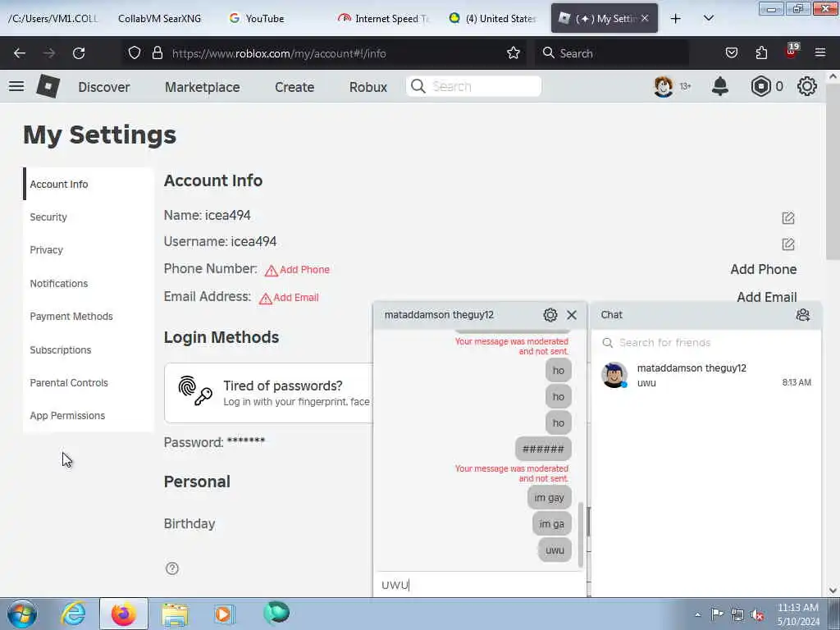Click the Firefox Search box
This screenshot has width=840, height=630.
[x=612, y=53]
